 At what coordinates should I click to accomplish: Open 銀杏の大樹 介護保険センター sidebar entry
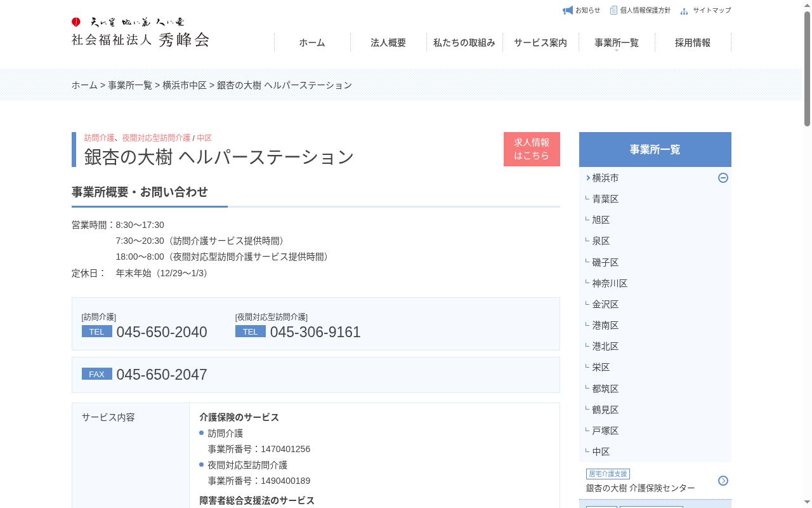(655, 481)
